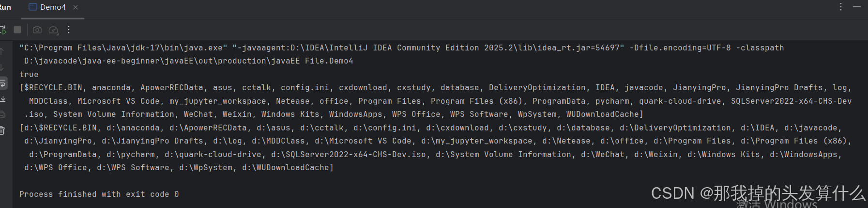Open the Run tool window options menu
The width and height of the screenshot is (868, 208).
pyautogui.click(x=841, y=7)
